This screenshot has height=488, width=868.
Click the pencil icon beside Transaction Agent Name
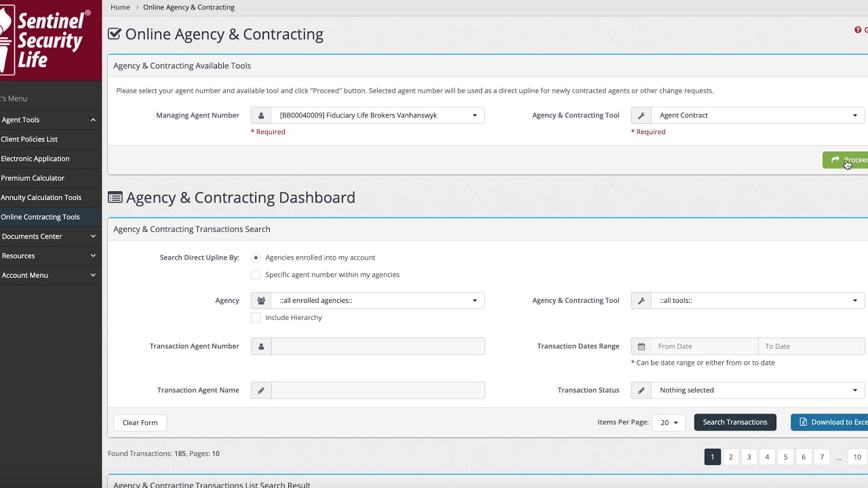point(261,390)
